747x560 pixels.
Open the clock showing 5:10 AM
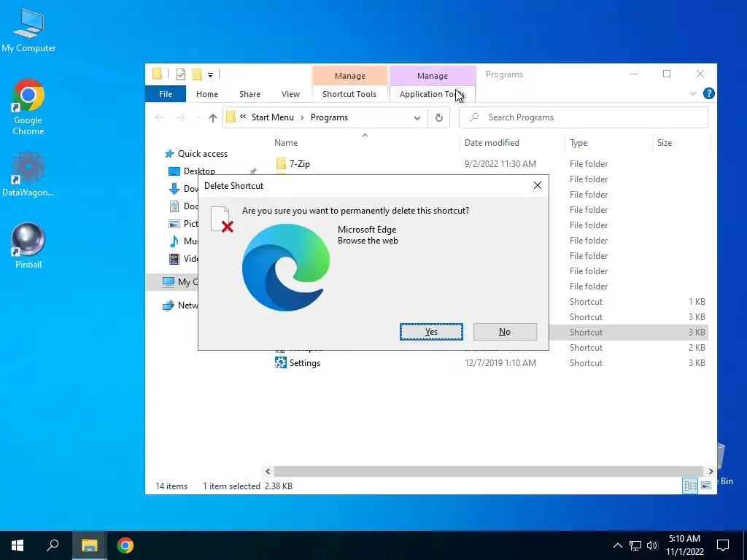tap(684, 545)
